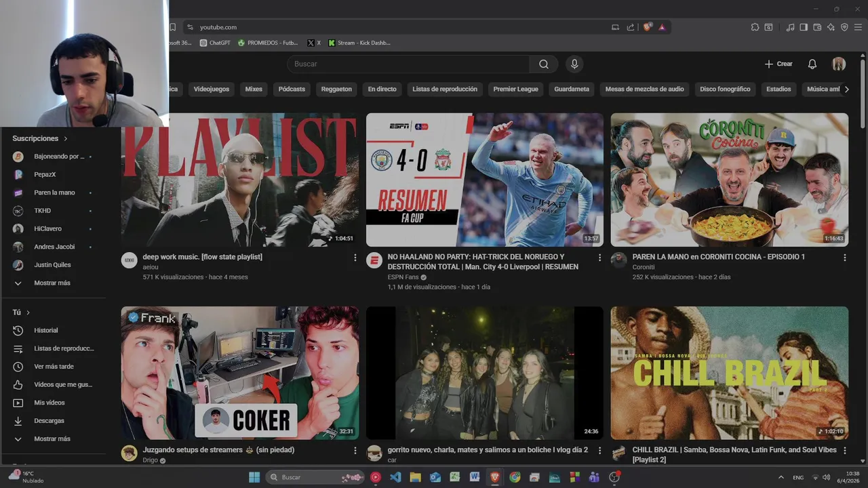The image size is (868, 488).
Task: Expand Tú list with Mostrar más
Action: (x=53, y=439)
